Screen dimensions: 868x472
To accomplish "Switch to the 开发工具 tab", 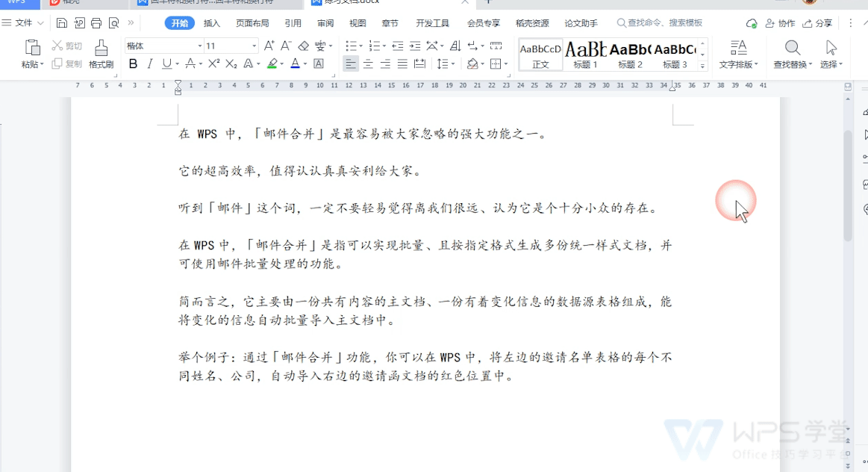I will tap(433, 23).
